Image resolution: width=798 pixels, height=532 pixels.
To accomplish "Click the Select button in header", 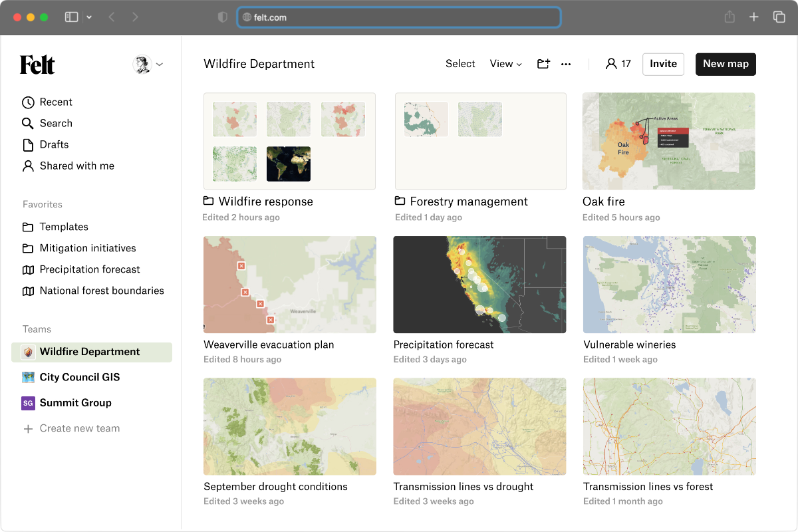I will pyautogui.click(x=460, y=64).
